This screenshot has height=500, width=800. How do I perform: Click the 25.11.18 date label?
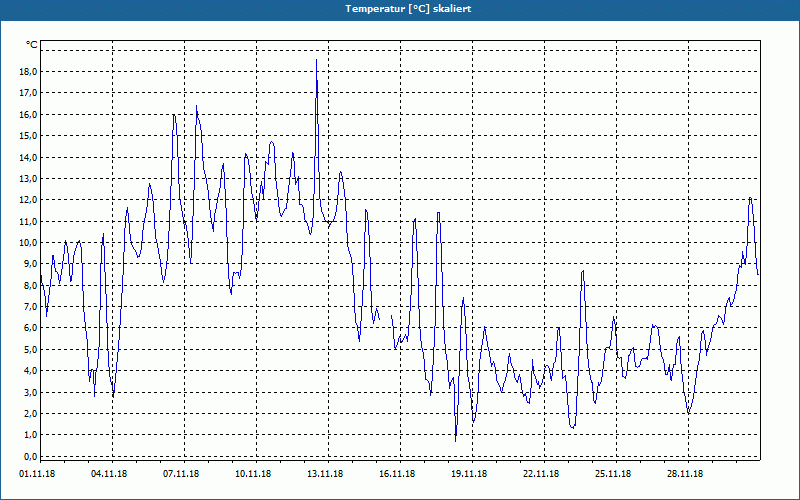point(613,474)
